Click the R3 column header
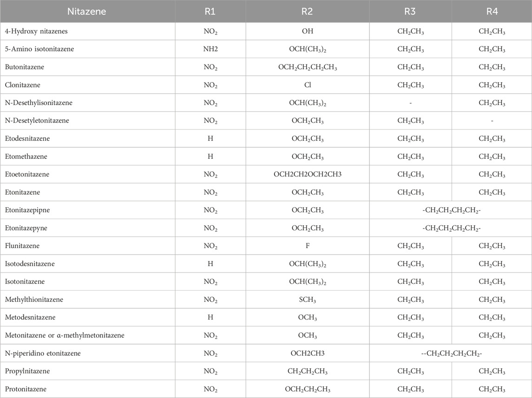The height and width of the screenshot is (398, 532). [x=410, y=12]
